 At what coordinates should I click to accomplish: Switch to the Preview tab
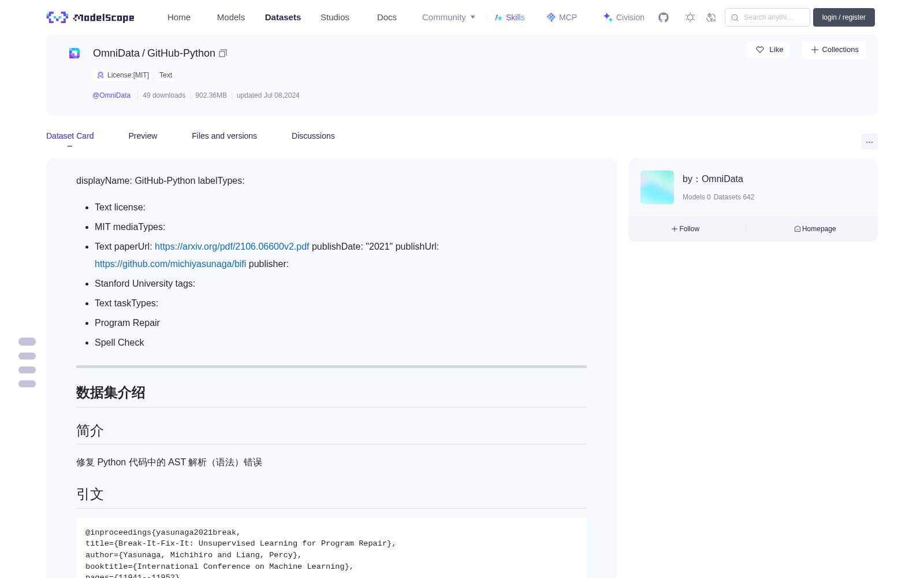pos(143,136)
